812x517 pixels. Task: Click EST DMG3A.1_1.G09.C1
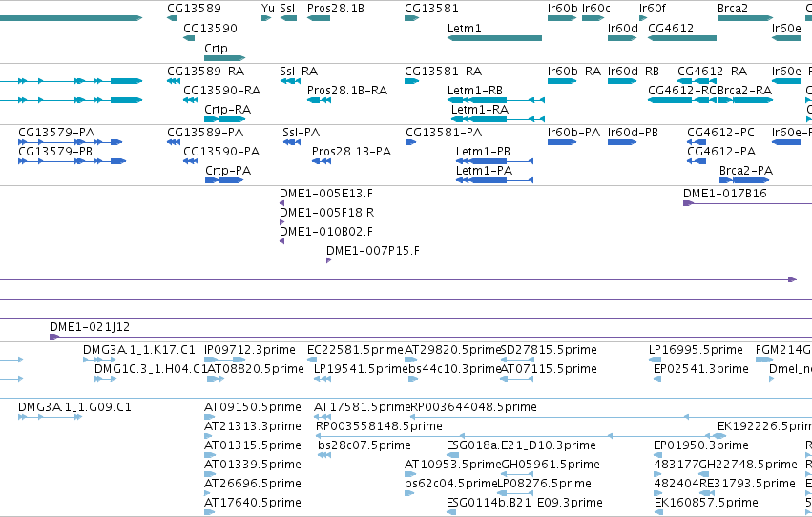tap(51, 417)
